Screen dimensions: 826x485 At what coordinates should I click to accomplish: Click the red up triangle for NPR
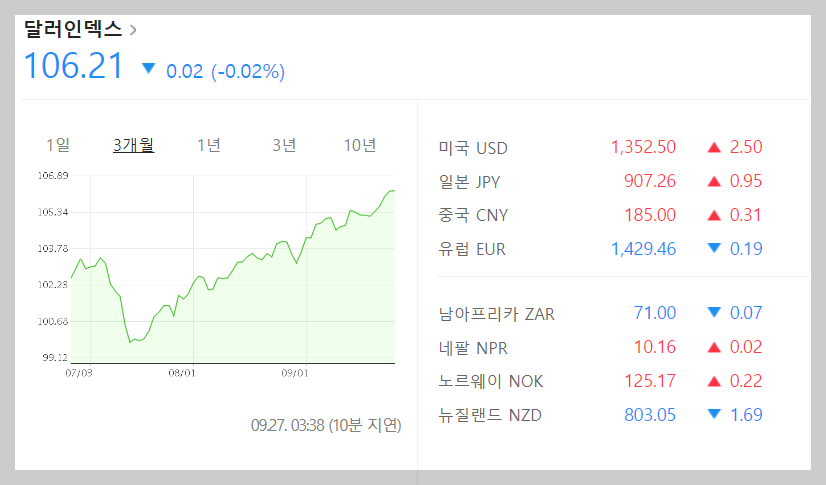click(714, 348)
